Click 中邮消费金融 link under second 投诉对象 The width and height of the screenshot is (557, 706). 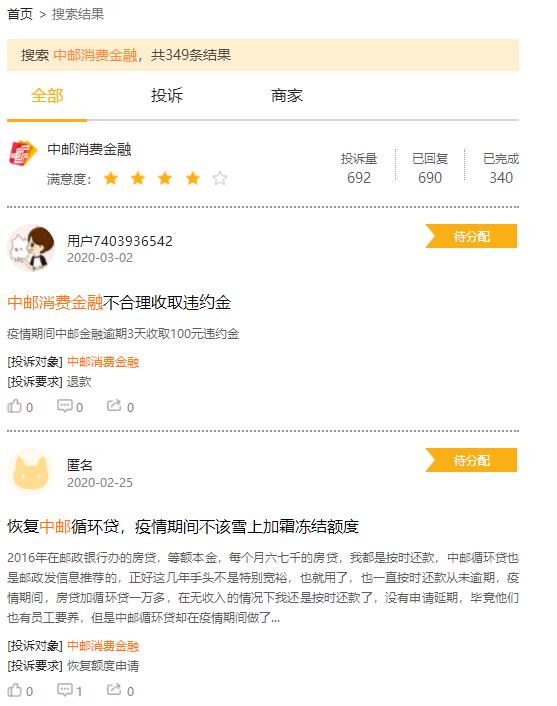coord(103,646)
